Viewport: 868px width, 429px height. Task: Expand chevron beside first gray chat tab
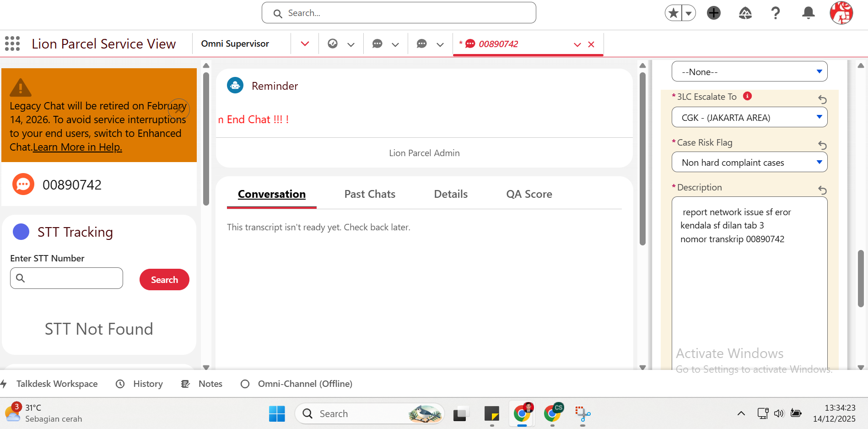(395, 44)
